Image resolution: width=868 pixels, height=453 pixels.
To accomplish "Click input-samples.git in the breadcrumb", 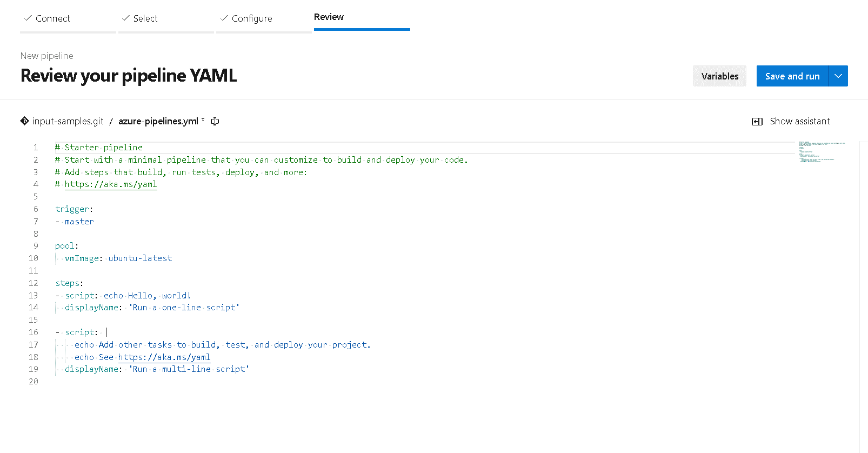I will (x=68, y=121).
